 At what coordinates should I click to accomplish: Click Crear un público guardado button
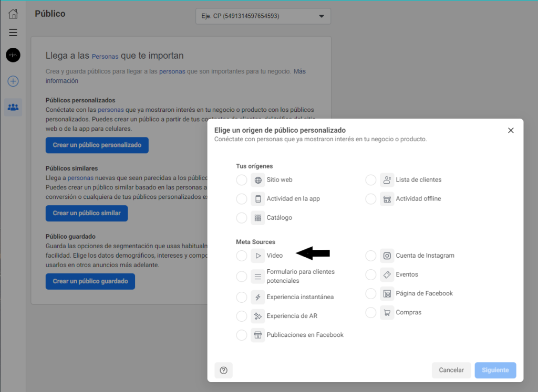90,281
